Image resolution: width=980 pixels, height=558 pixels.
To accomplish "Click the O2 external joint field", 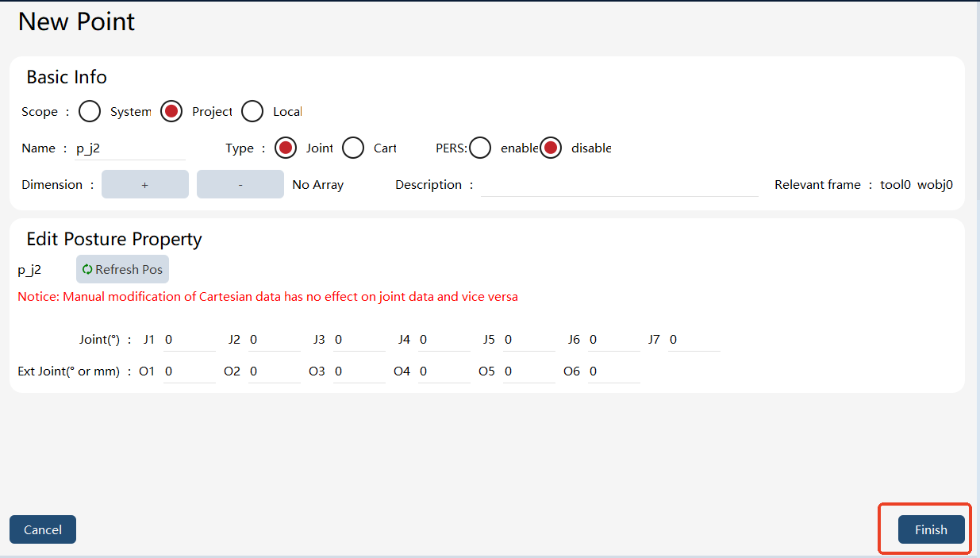I will pyautogui.click(x=275, y=371).
